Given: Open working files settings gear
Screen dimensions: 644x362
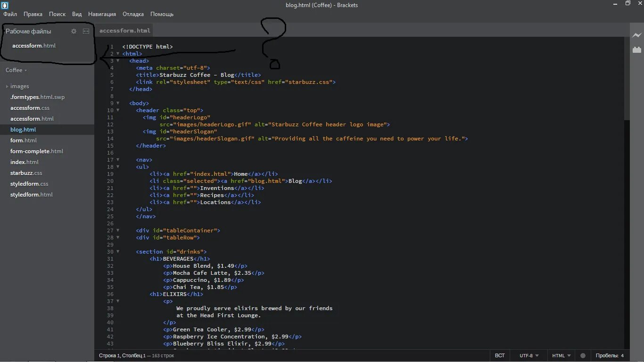Looking at the screenshot, I should pos(74,31).
